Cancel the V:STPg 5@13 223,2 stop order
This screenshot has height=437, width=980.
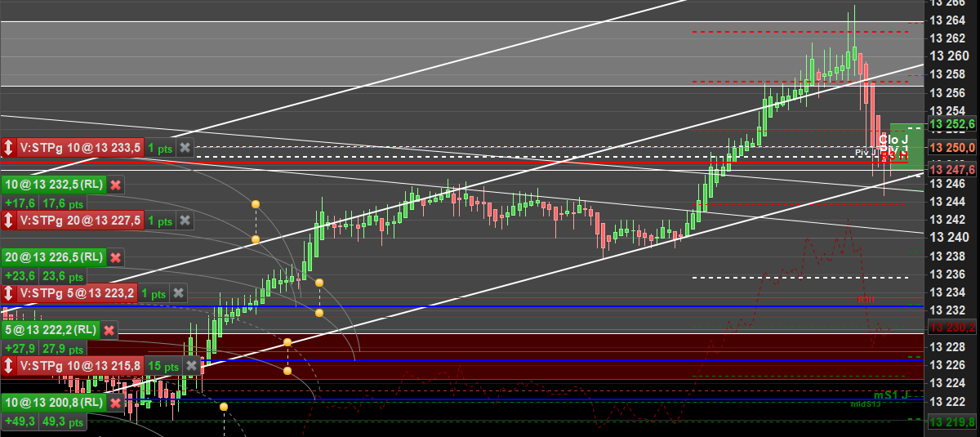tap(179, 293)
